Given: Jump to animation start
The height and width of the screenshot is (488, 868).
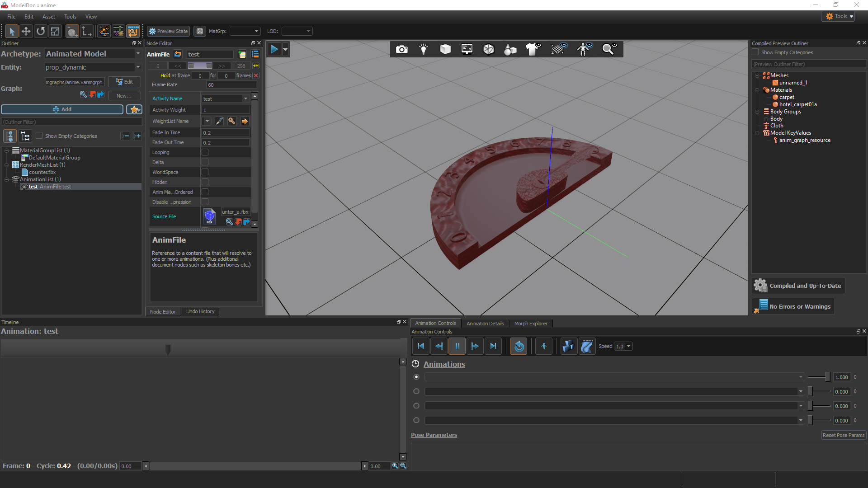Looking at the screenshot, I should tap(421, 347).
